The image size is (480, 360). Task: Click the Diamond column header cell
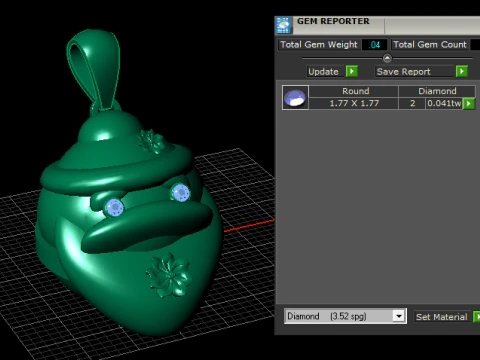click(x=437, y=91)
